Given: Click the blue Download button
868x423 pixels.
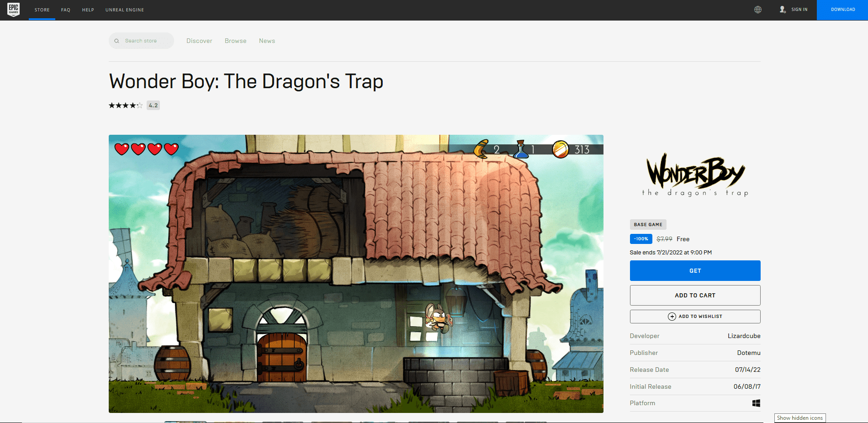Looking at the screenshot, I should tap(842, 10).
